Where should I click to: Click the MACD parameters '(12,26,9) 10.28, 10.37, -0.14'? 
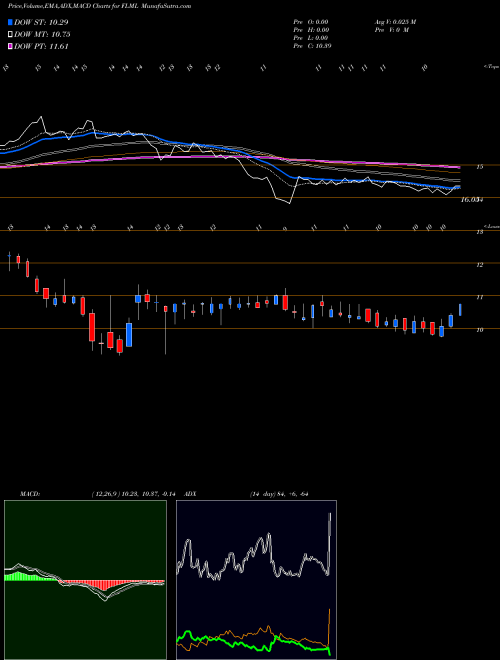click(x=136, y=494)
